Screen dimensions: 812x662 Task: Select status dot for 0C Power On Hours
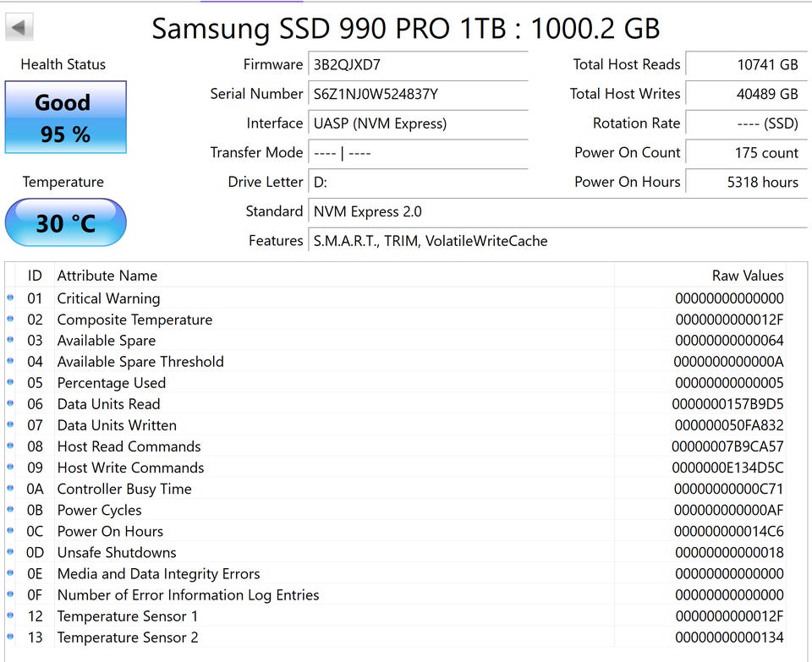tap(10, 531)
